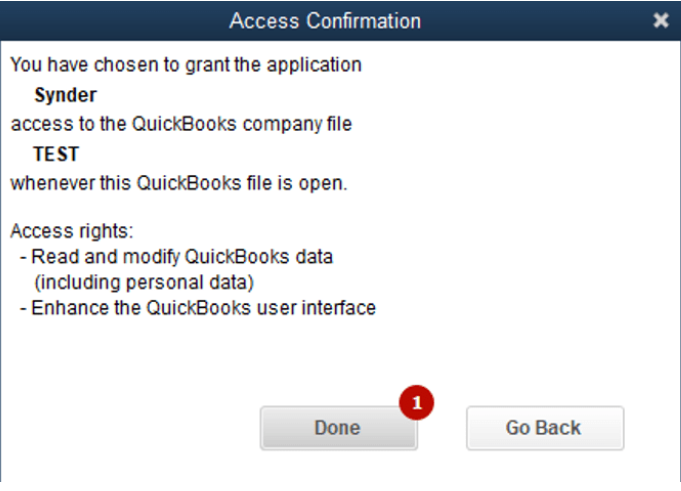Click the Access rights heading label

coord(72,231)
